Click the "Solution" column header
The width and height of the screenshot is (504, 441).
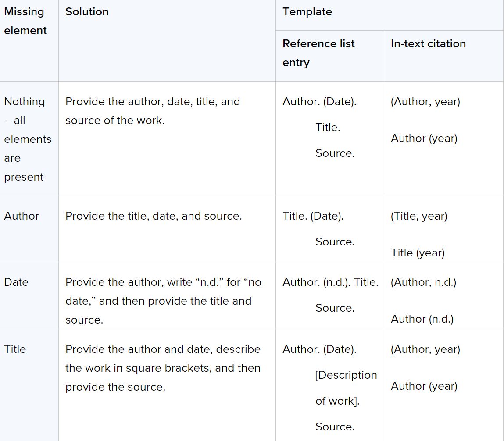tap(87, 12)
